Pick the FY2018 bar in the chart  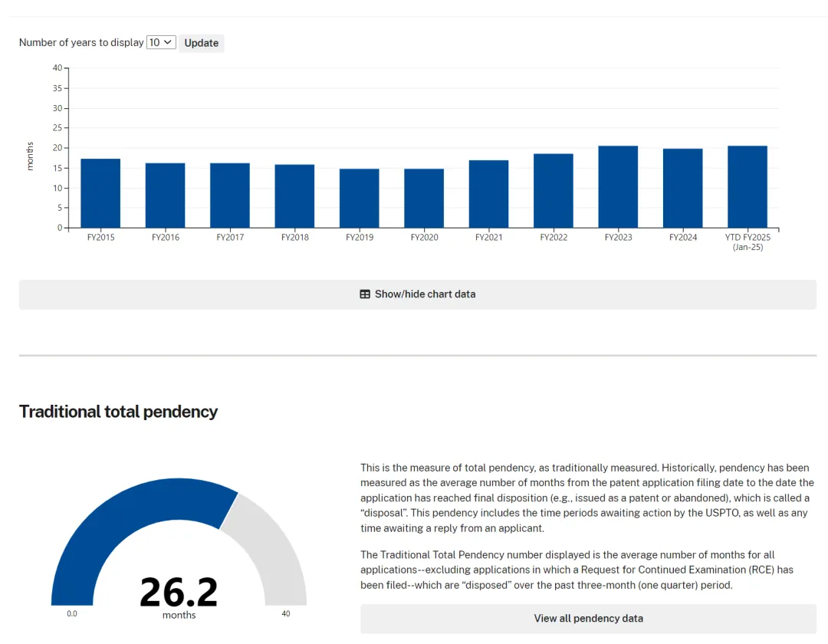tap(294, 196)
